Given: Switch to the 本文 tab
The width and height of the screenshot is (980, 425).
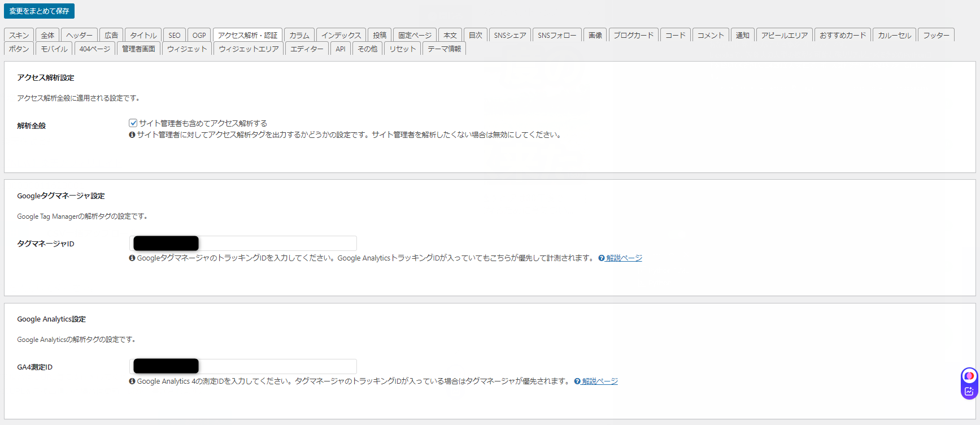Looking at the screenshot, I should 450,35.
